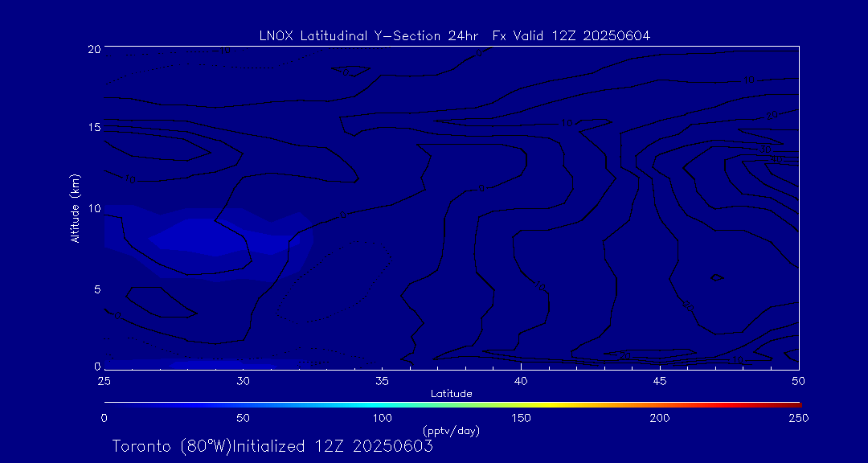Click the colorbar value label 150
Image resolution: width=868 pixels, height=463 pixels.
(521, 418)
